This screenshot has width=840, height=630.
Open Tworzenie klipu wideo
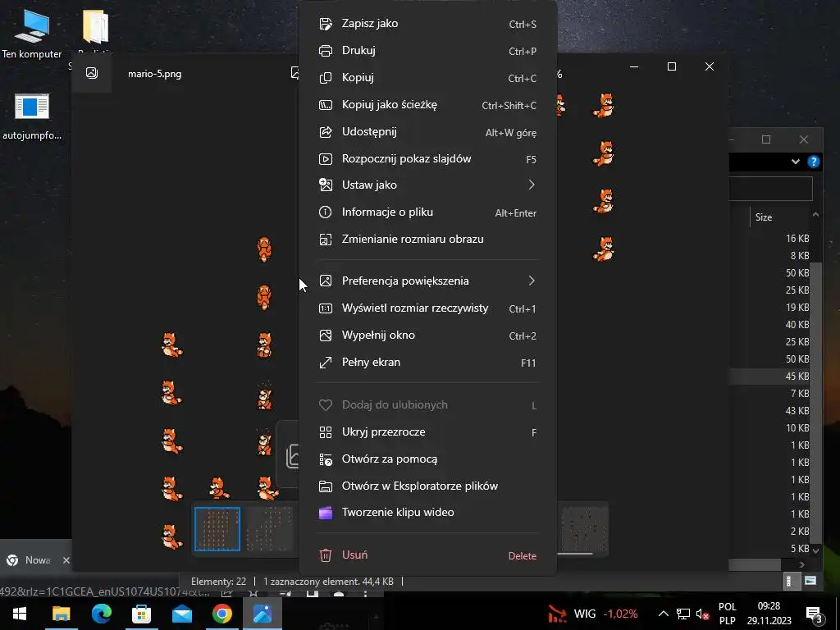click(427, 513)
